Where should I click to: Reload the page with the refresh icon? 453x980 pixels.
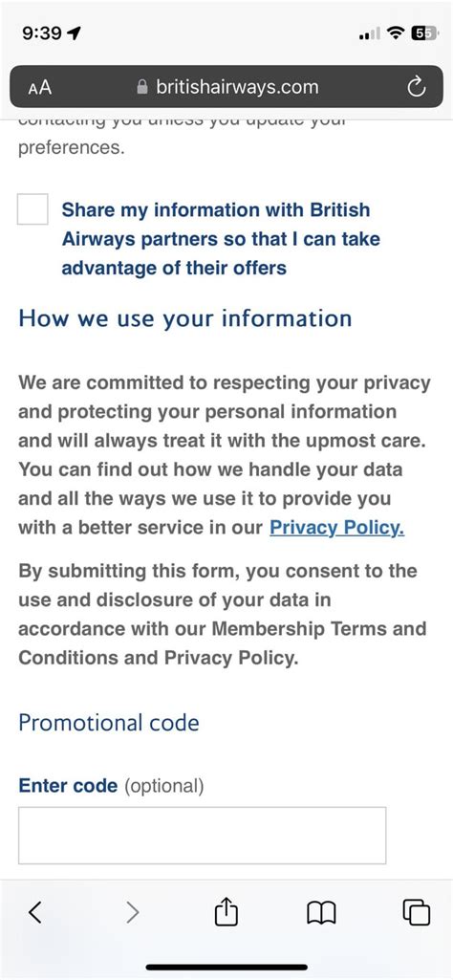[416, 88]
